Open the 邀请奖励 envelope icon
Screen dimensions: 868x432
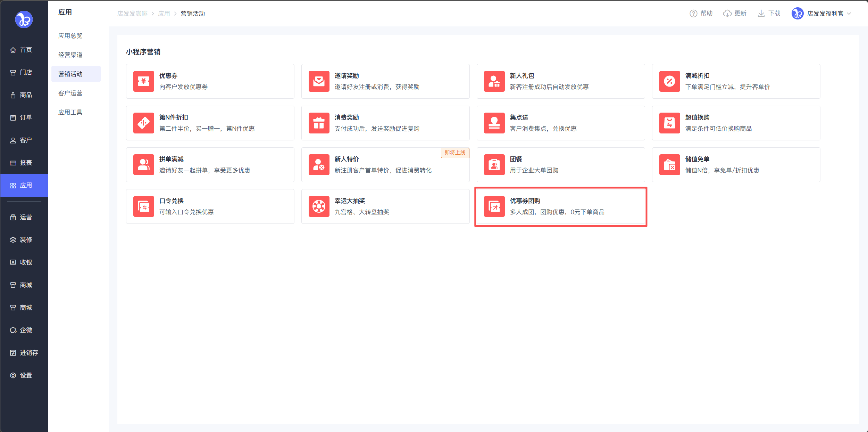[319, 81]
